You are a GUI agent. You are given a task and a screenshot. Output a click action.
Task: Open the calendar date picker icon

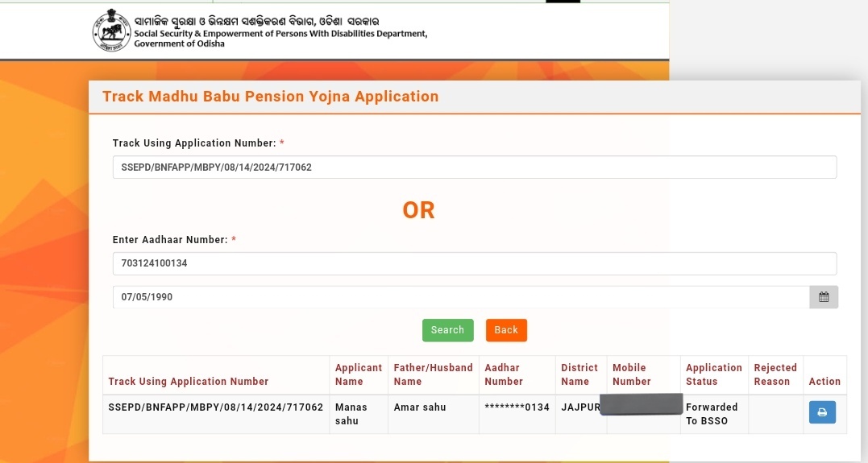824,297
